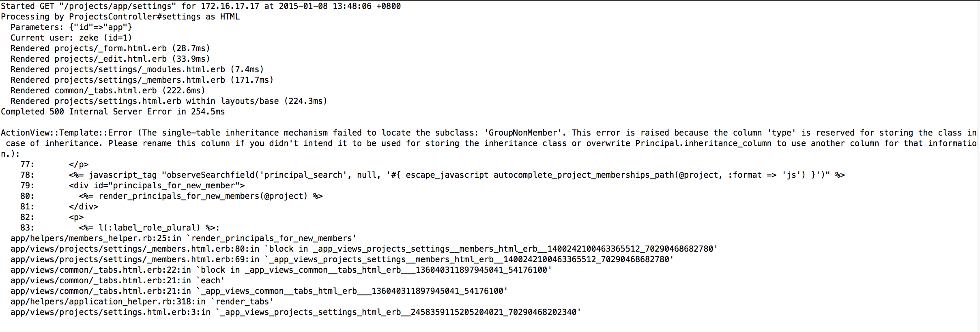The height and width of the screenshot is (332, 980).
Task: Click source line 80 render_principals_for_new_members call
Action: [172, 196]
